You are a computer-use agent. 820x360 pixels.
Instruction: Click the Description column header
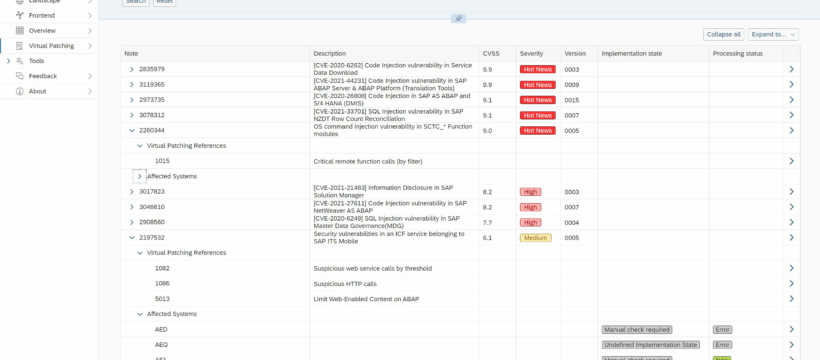pos(394,53)
